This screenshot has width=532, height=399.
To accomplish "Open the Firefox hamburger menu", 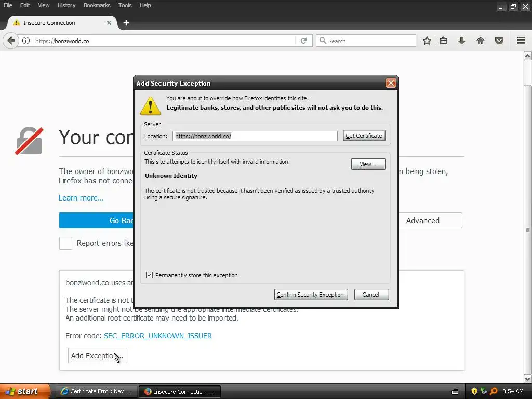I will 521,41.
